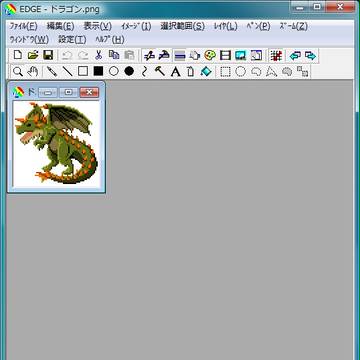Open the 設定(T) menu
This screenshot has height=360, width=360.
tap(72, 40)
